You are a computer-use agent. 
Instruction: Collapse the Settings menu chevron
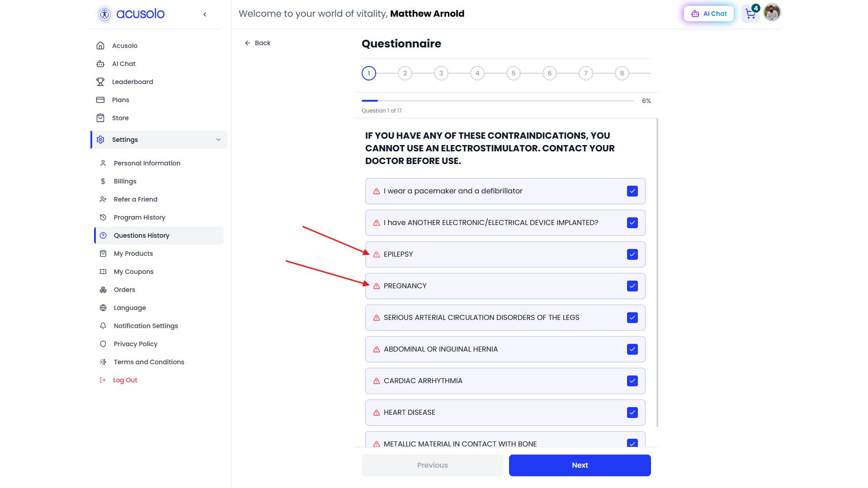coord(218,140)
